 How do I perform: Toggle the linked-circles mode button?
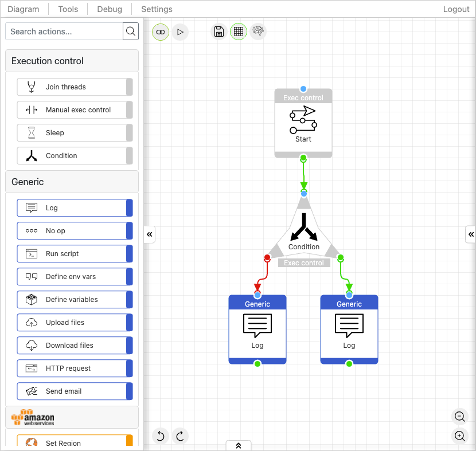pos(161,32)
